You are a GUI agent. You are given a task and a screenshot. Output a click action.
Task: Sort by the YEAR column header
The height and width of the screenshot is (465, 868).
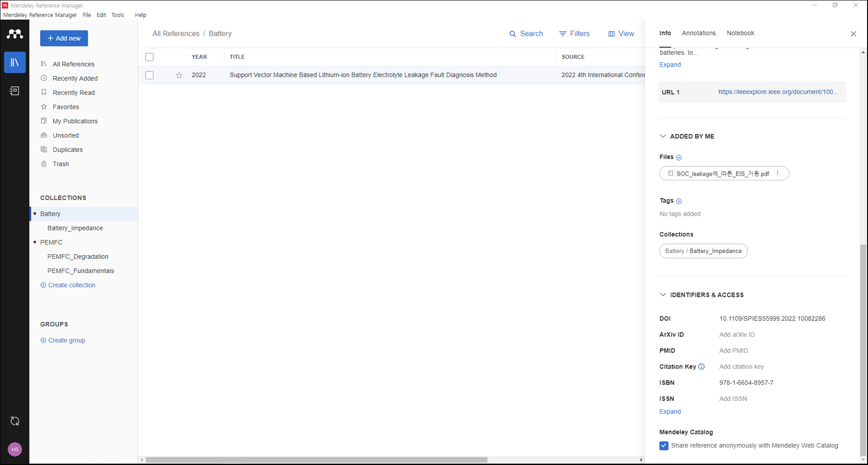pos(199,57)
